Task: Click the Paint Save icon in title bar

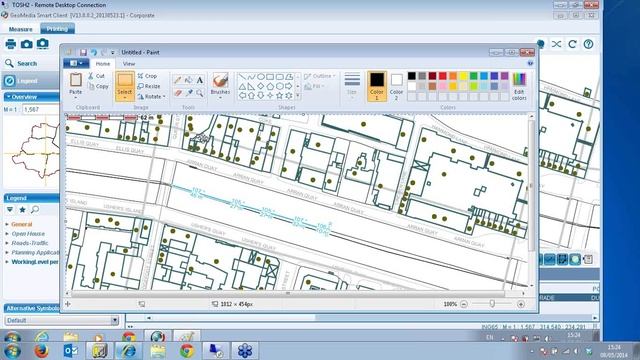Action: (83, 52)
